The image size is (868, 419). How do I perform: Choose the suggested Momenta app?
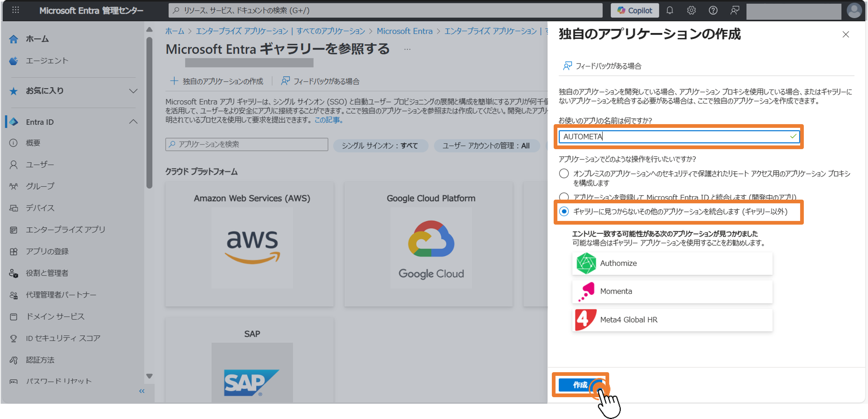pos(672,292)
